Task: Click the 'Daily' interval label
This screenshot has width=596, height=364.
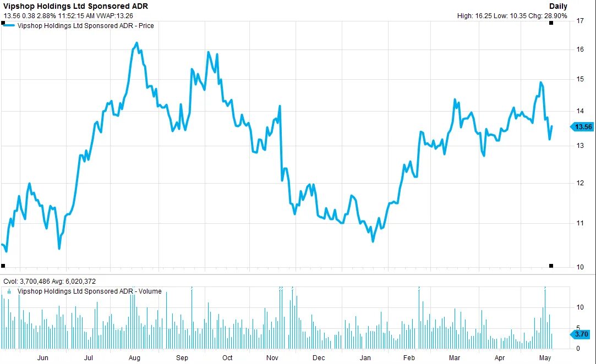Action: pyautogui.click(x=558, y=6)
